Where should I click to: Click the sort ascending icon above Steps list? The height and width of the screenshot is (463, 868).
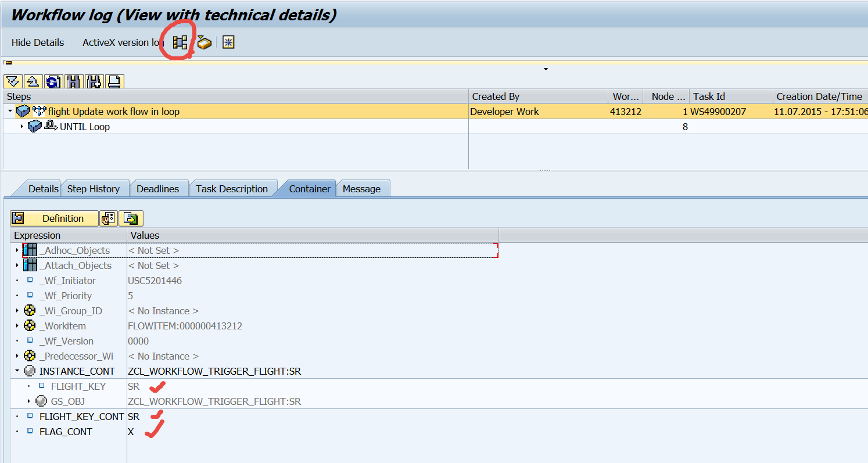tap(33, 81)
